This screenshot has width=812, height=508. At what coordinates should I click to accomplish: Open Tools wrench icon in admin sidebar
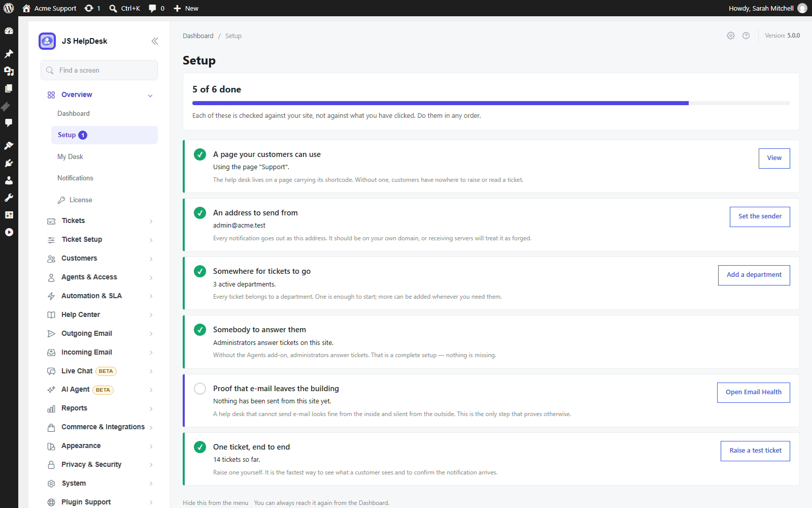click(9, 198)
